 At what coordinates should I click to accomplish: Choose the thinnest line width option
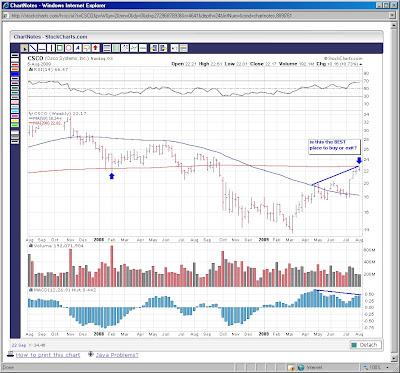point(15,132)
